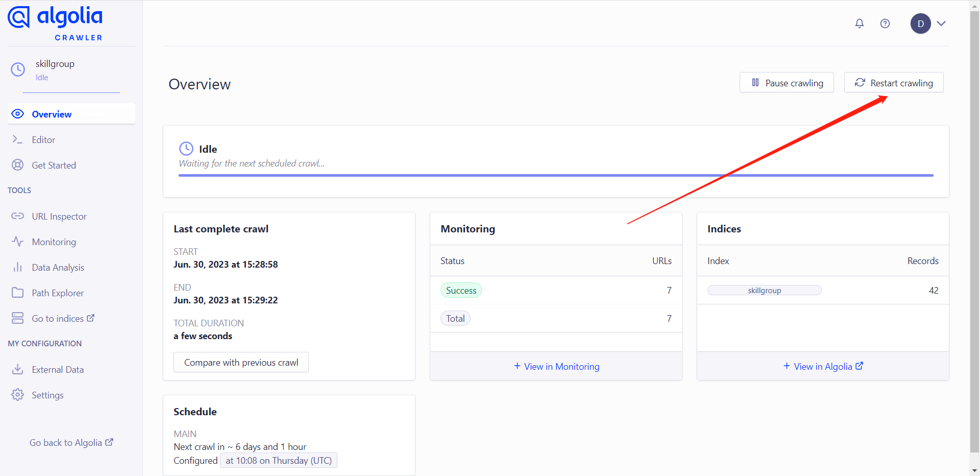Click the Path Explorer folder icon
This screenshot has width=980, height=476.
pos(18,293)
